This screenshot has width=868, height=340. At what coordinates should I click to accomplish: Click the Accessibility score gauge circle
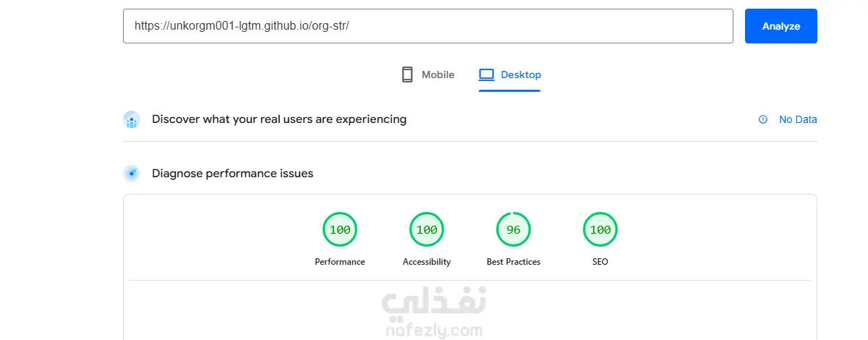tap(427, 230)
